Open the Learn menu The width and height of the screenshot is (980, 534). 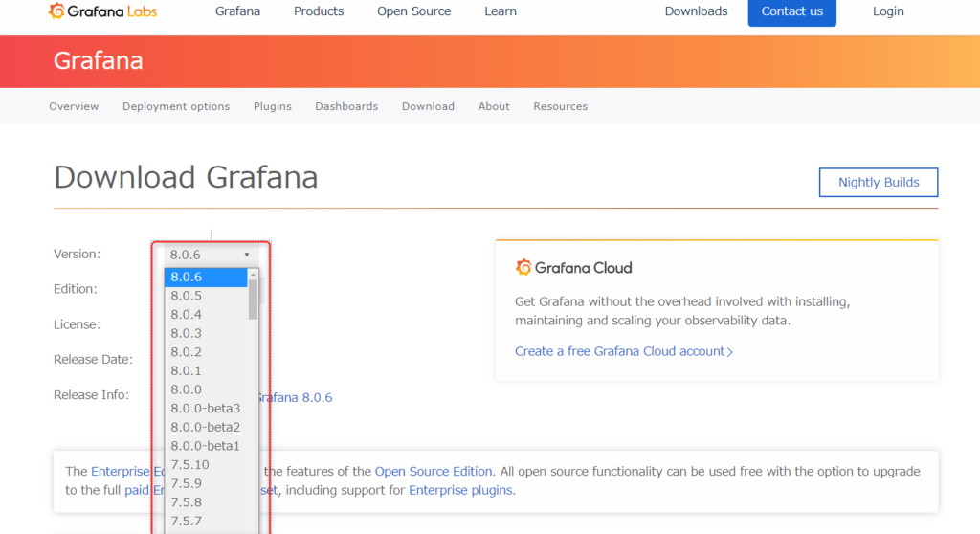coord(501,11)
